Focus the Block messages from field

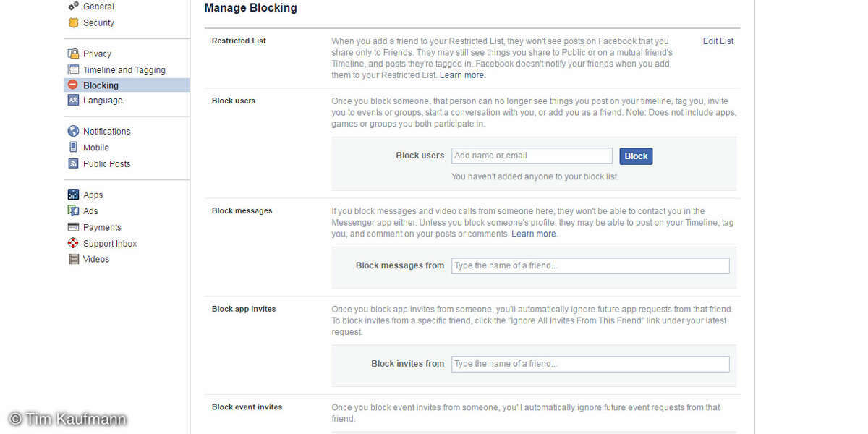coord(590,265)
